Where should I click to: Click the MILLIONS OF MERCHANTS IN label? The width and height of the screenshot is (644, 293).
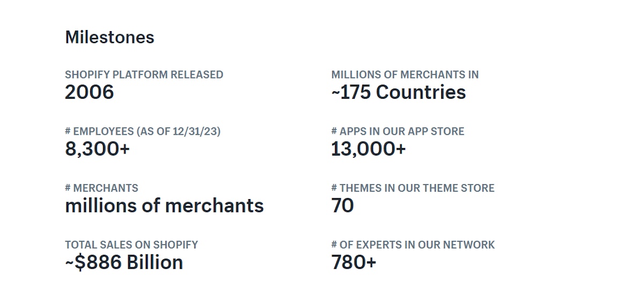point(405,75)
